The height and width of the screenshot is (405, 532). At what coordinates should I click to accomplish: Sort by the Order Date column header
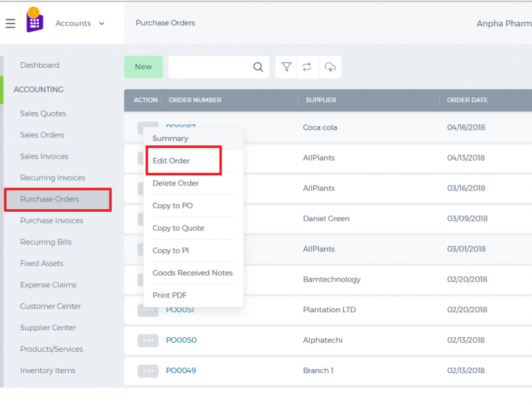point(467,100)
